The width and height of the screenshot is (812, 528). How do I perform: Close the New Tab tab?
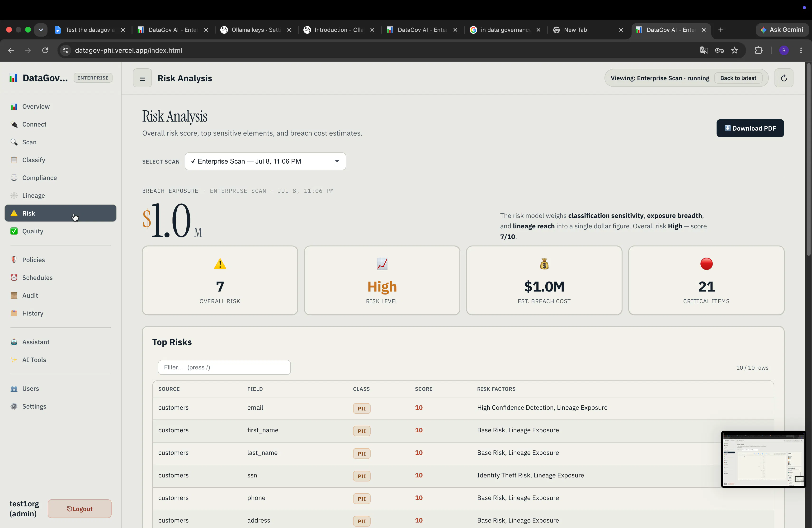[621, 30]
